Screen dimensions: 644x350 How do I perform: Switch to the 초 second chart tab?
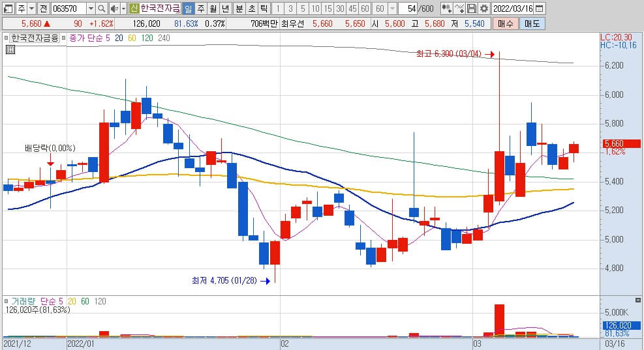[252, 8]
